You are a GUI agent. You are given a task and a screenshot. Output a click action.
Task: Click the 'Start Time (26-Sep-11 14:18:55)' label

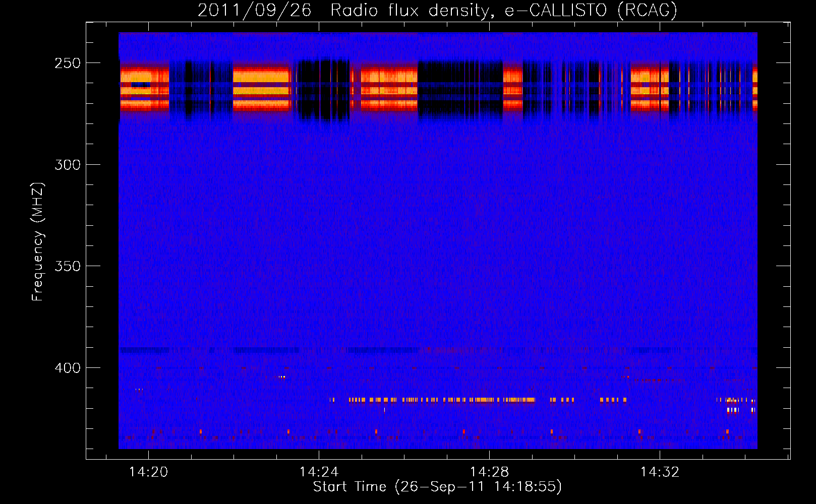(x=437, y=486)
